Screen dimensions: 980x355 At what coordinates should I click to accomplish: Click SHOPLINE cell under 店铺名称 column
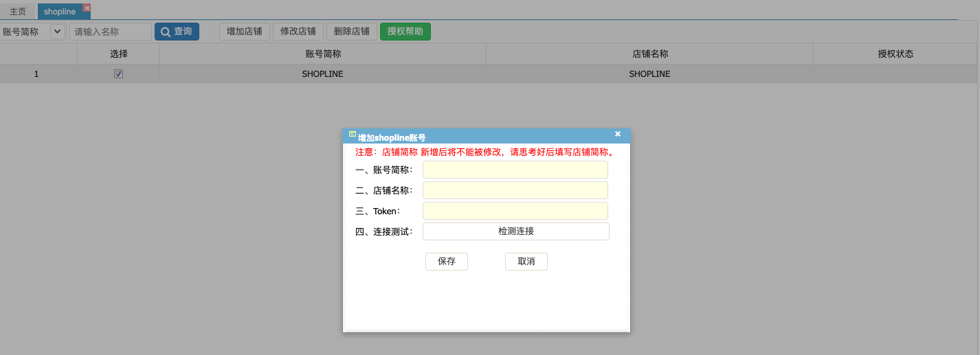[x=650, y=74]
